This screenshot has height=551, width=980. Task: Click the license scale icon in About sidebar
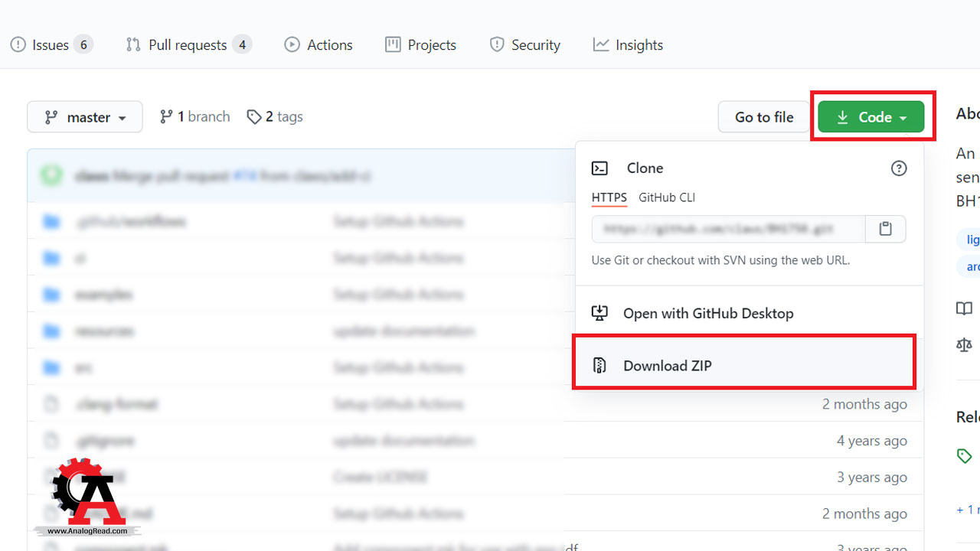click(x=964, y=345)
